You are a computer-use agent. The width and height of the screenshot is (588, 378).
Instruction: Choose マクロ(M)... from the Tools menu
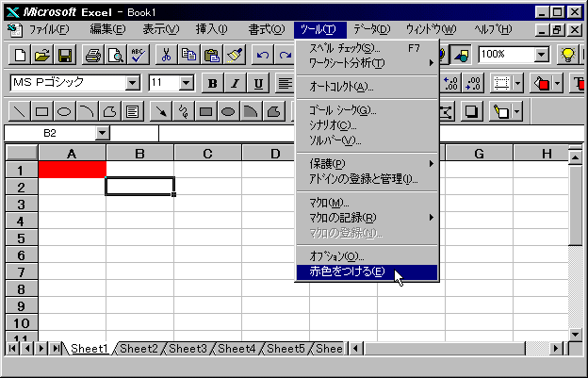pyautogui.click(x=367, y=203)
